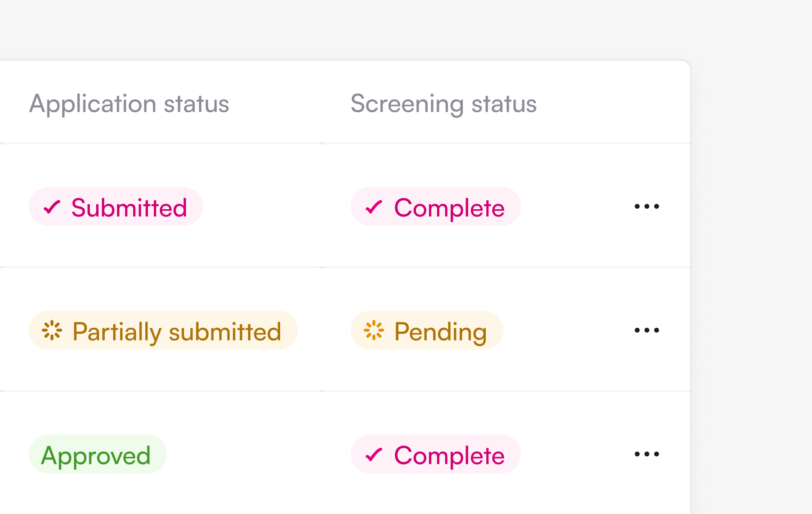Open the three-dot menu for Submitted row

point(646,207)
